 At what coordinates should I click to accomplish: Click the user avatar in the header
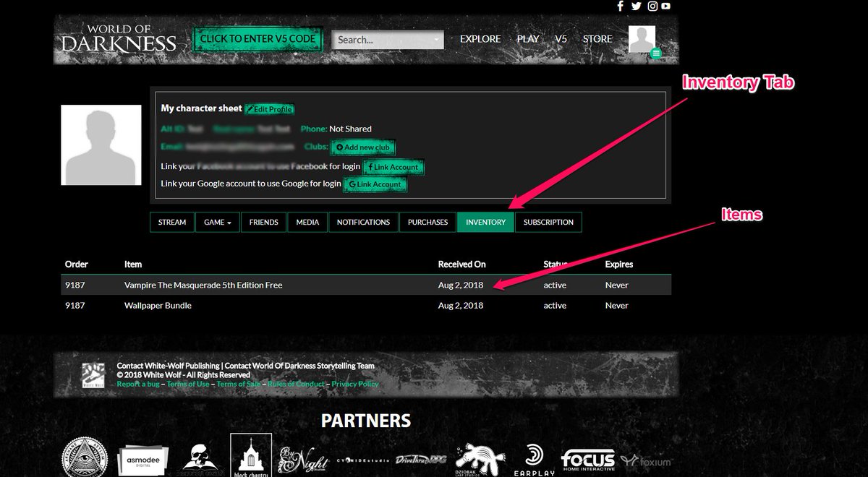642,39
